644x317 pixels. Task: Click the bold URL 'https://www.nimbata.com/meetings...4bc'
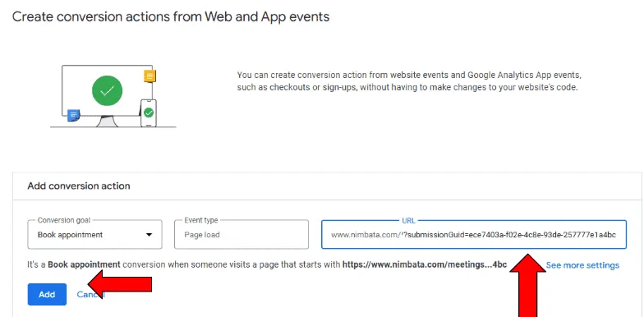pyautogui.click(x=425, y=264)
